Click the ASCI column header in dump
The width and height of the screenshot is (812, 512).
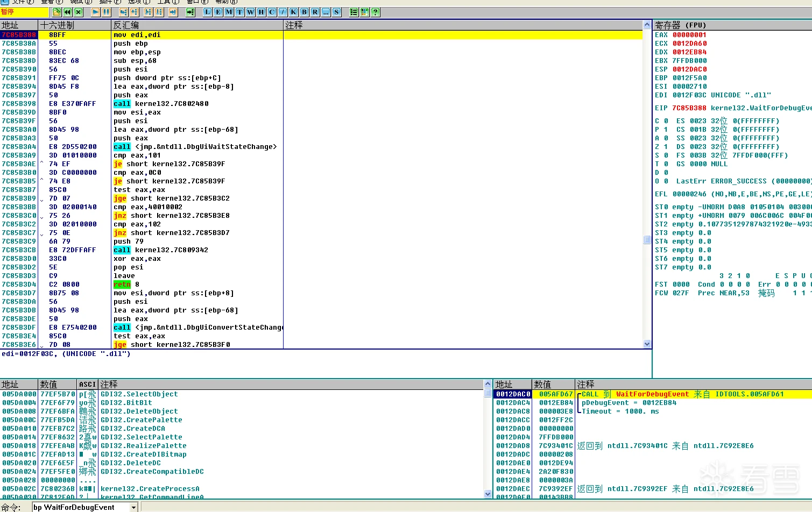click(88, 384)
